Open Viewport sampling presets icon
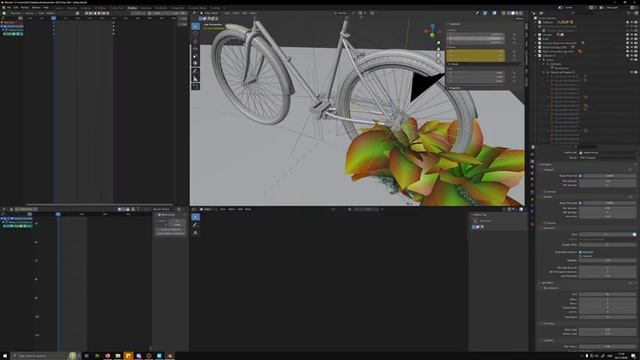Screen dimensions: 640x360 (631, 170)
